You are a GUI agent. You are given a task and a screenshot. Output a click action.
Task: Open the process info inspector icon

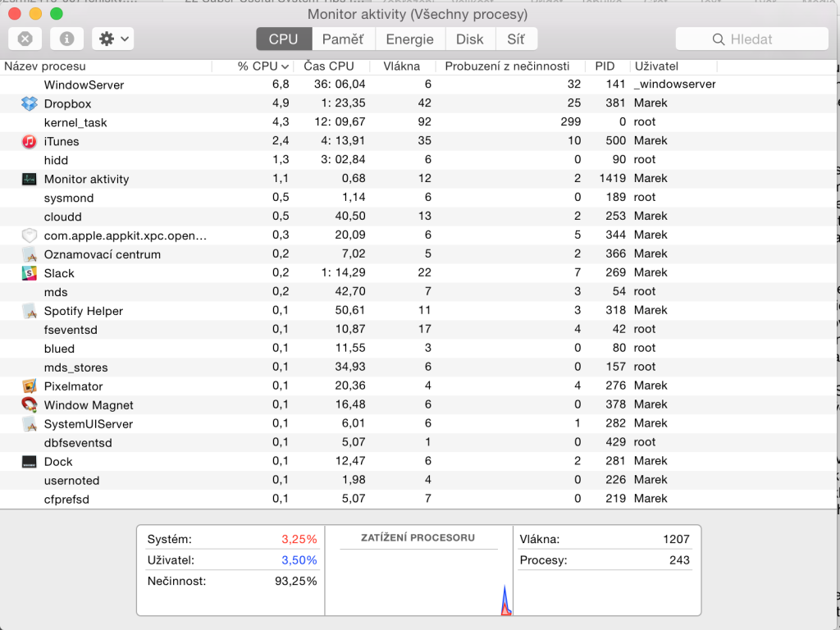pos(67,39)
